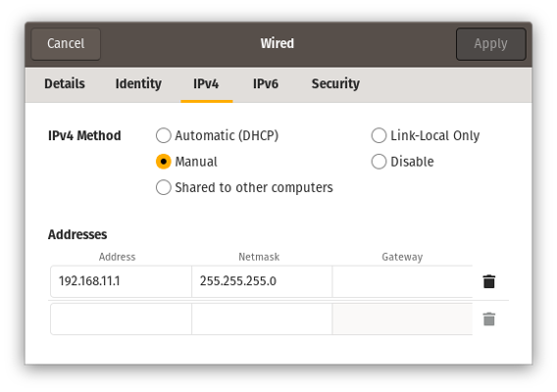
Task: Click the 192.168.11.1 address field
Action: pos(121,281)
